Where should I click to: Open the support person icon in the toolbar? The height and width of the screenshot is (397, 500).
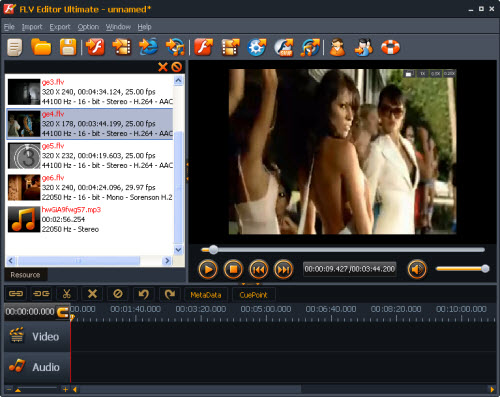click(337, 47)
